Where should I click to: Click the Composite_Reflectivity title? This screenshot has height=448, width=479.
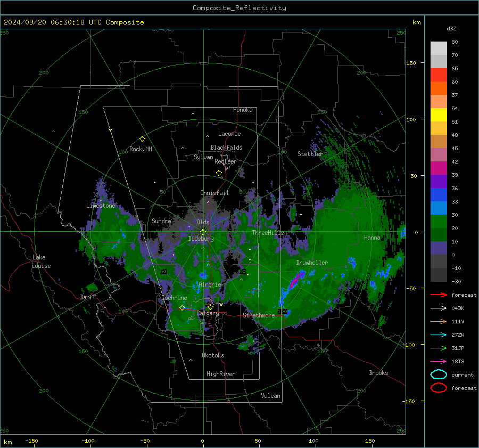pos(240,8)
